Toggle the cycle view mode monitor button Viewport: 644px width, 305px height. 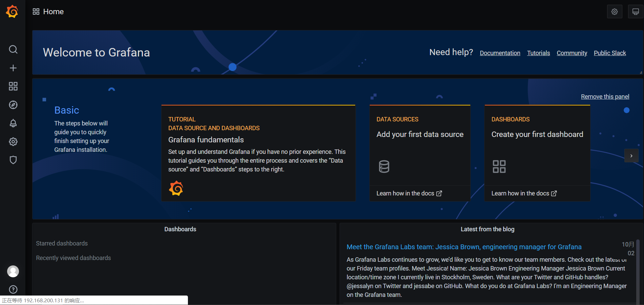pyautogui.click(x=636, y=12)
